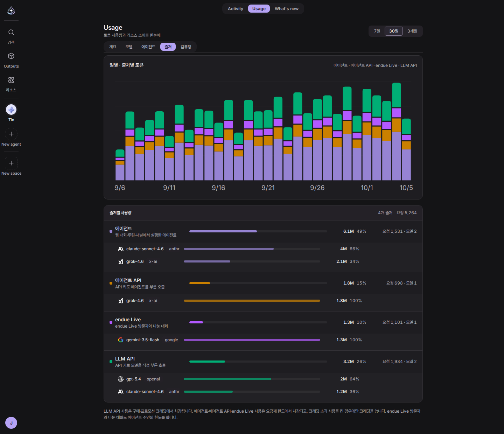Click the chart bar above 9/6
The width and height of the screenshot is (504, 434).
[x=120, y=165]
